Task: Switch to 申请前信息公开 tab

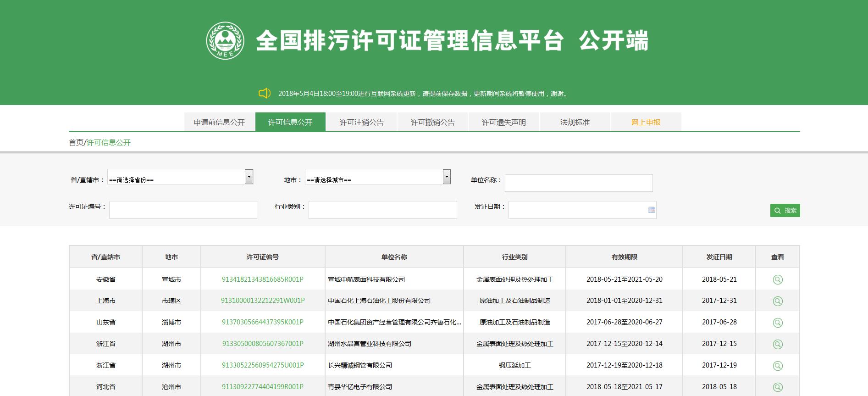Action: 219,122
